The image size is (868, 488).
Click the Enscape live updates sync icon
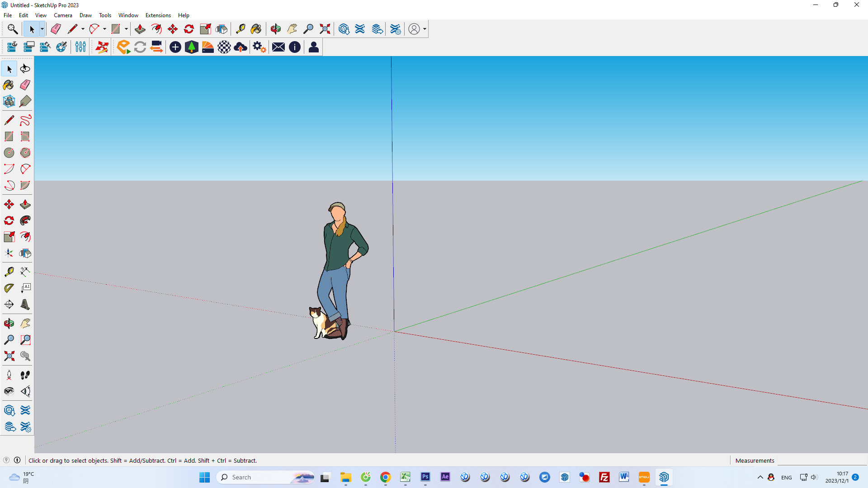click(x=140, y=47)
